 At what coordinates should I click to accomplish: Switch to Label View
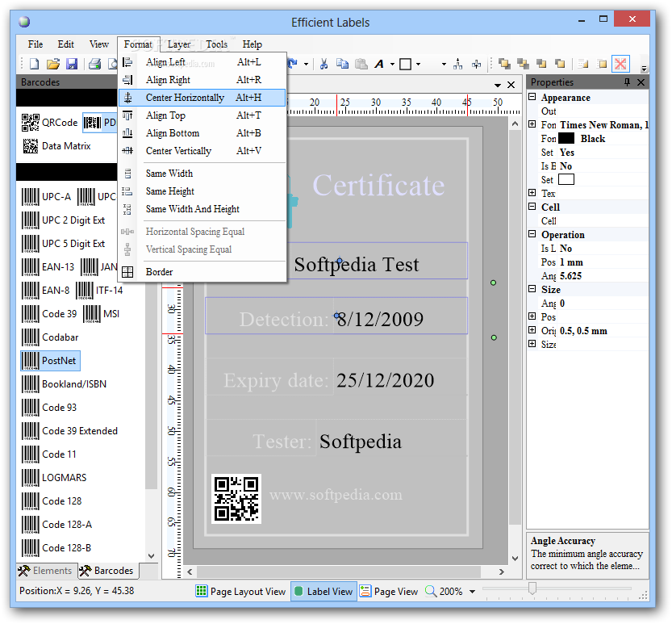pos(324,592)
